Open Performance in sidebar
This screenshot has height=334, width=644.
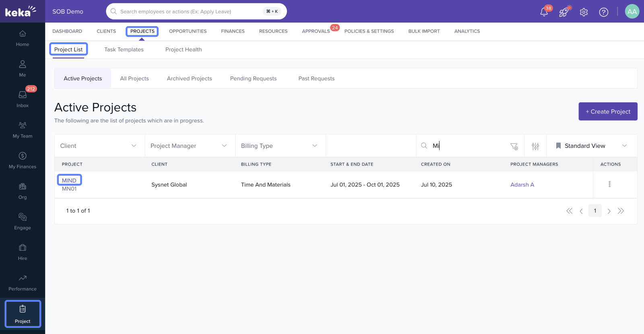pos(23,282)
